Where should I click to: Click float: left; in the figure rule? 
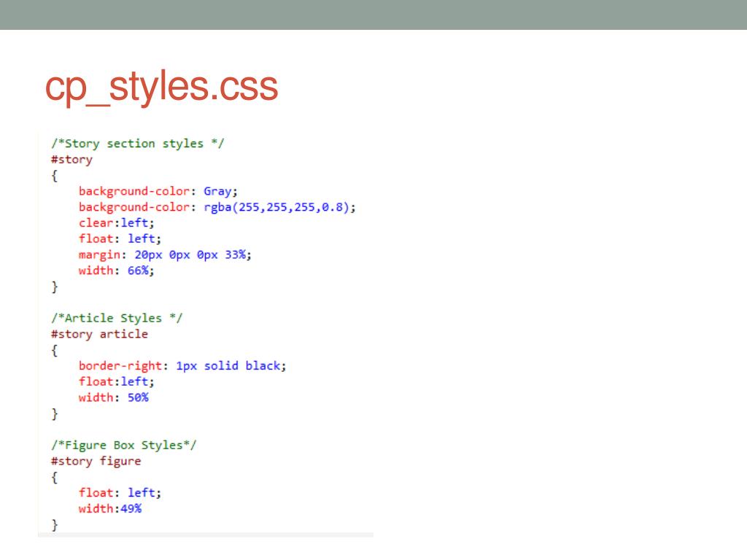click(x=120, y=493)
